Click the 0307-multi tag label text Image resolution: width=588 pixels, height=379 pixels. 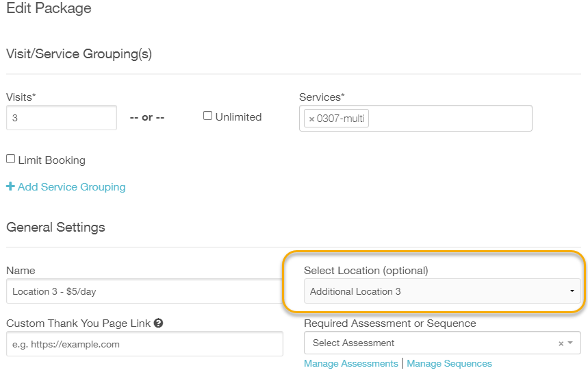click(340, 119)
